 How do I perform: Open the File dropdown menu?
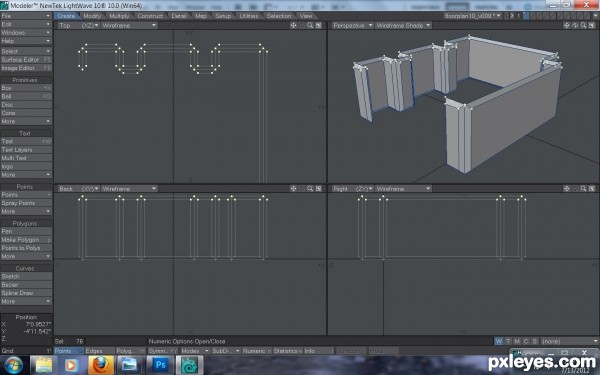[26, 16]
